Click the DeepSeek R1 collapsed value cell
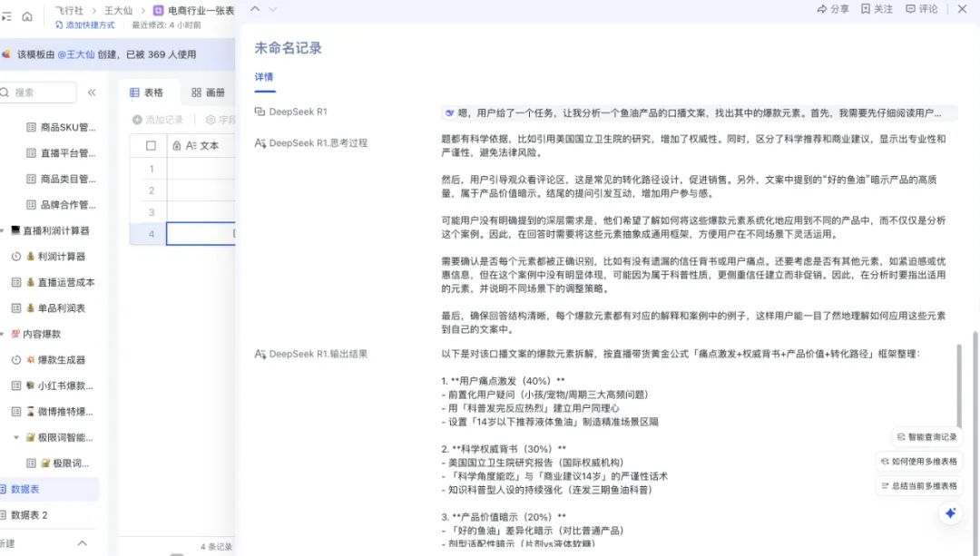The width and height of the screenshot is (980, 556). [699, 113]
